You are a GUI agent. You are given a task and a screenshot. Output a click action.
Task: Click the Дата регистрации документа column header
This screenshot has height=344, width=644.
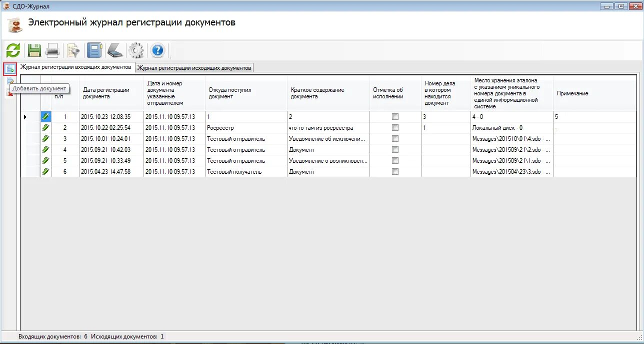(111, 93)
